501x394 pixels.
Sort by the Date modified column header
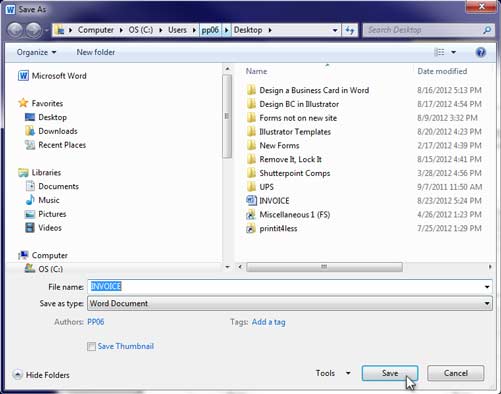tap(442, 71)
